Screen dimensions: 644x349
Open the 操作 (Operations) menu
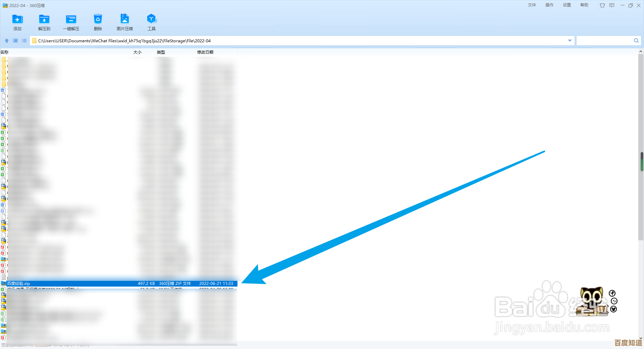click(549, 5)
